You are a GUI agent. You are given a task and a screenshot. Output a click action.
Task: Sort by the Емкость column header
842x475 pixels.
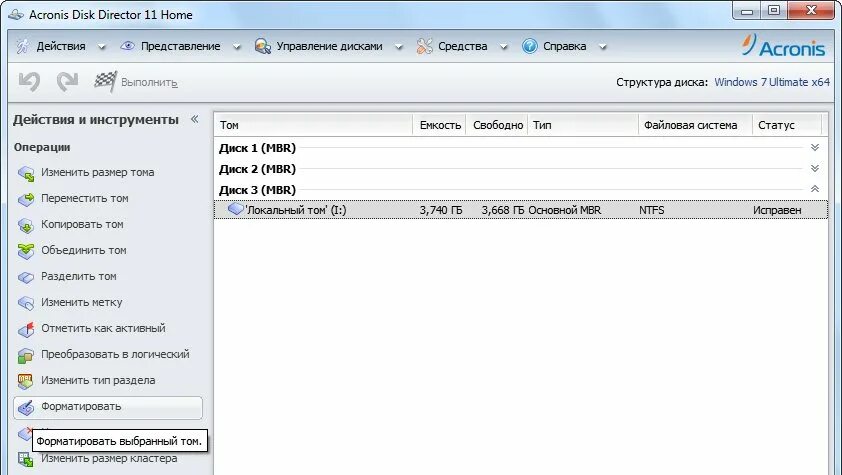click(440, 125)
